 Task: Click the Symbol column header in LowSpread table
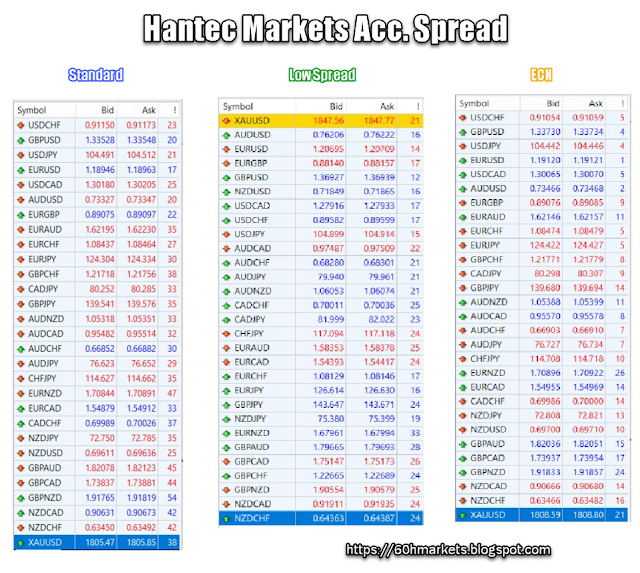[238, 107]
